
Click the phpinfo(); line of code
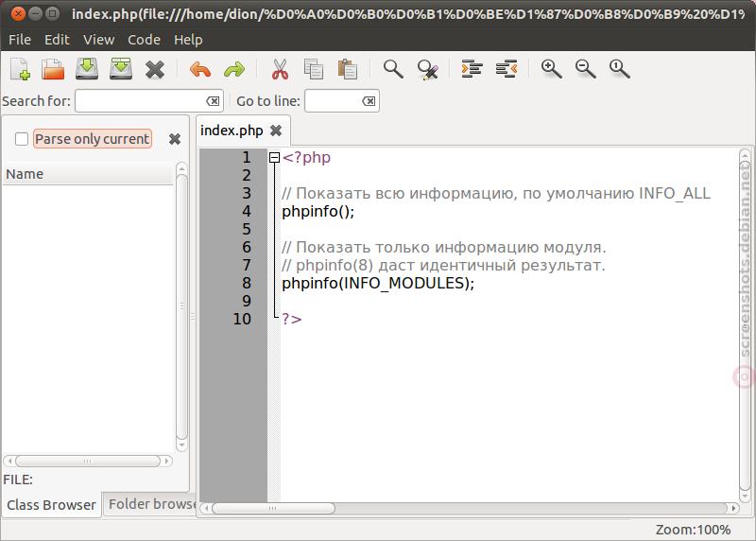[318, 211]
